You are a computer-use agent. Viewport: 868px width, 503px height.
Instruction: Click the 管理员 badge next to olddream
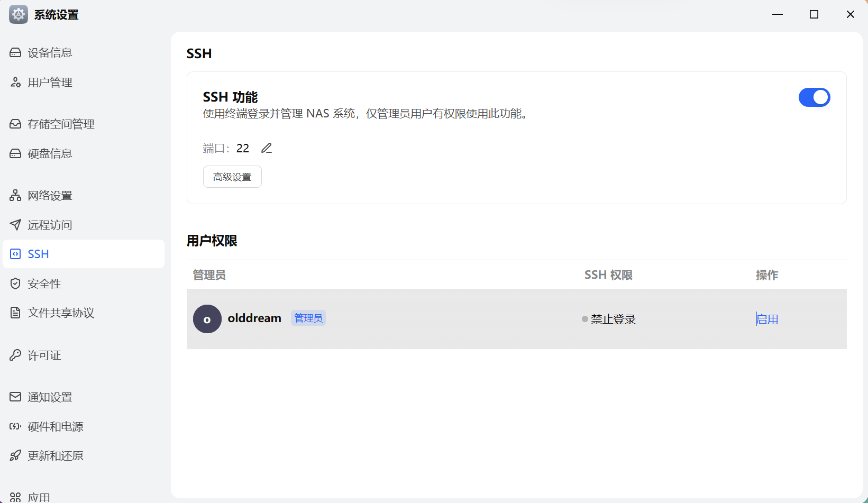click(308, 318)
